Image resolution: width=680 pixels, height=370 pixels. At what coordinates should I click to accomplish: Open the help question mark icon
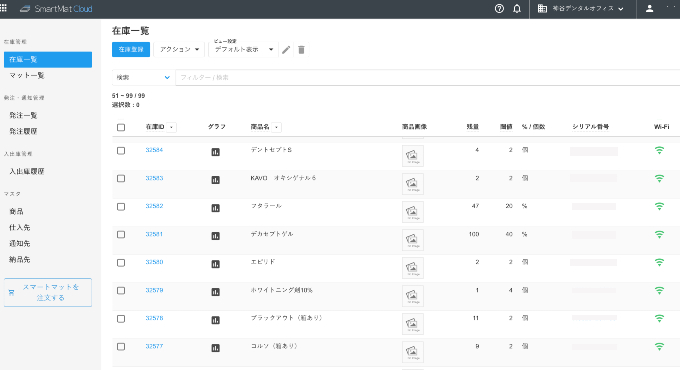(499, 9)
